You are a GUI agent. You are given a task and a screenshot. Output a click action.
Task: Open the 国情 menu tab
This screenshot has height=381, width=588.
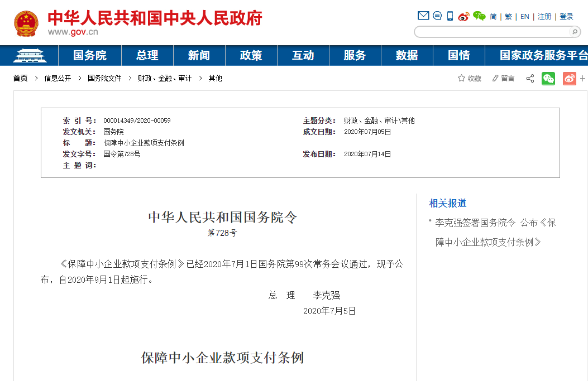point(458,55)
